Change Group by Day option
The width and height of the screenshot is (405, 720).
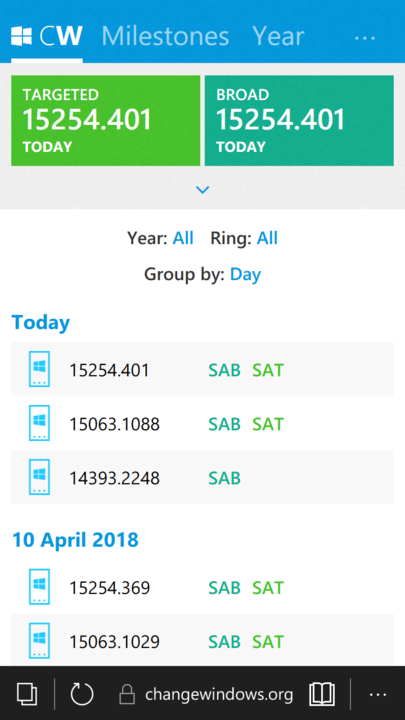(245, 274)
